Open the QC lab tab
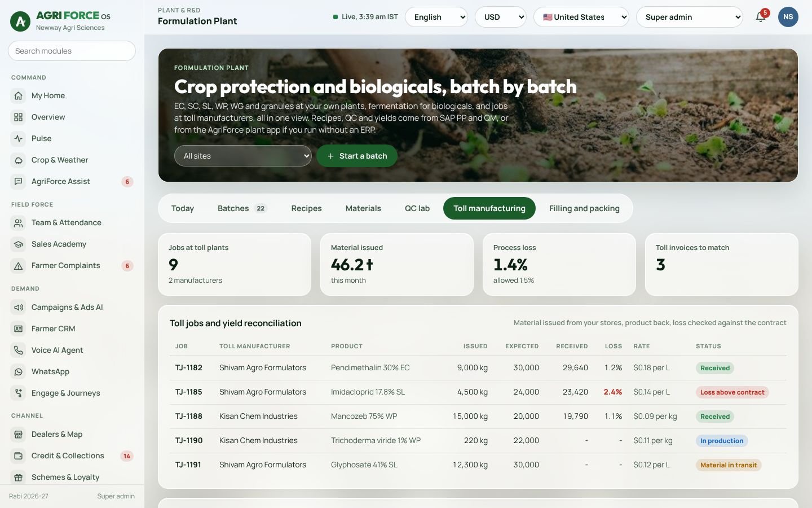 (417, 208)
